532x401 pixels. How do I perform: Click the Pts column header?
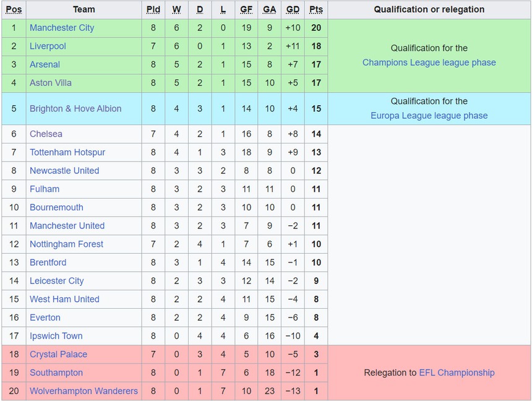click(316, 9)
